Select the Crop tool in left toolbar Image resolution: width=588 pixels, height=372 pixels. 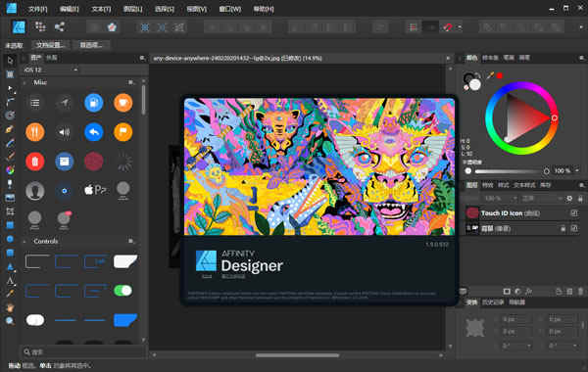[10, 211]
